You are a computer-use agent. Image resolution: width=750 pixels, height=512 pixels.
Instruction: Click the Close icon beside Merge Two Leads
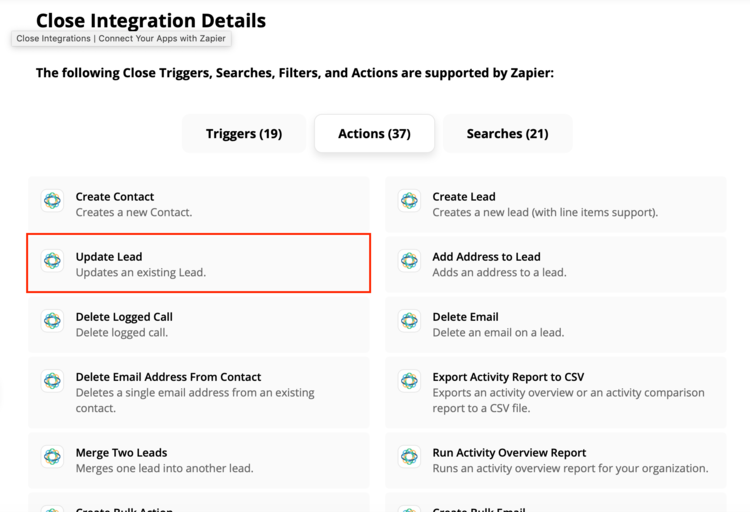coord(52,456)
